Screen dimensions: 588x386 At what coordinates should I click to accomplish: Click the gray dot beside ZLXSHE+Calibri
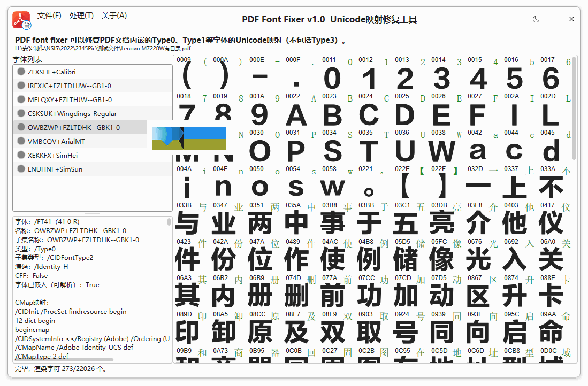coord(21,72)
